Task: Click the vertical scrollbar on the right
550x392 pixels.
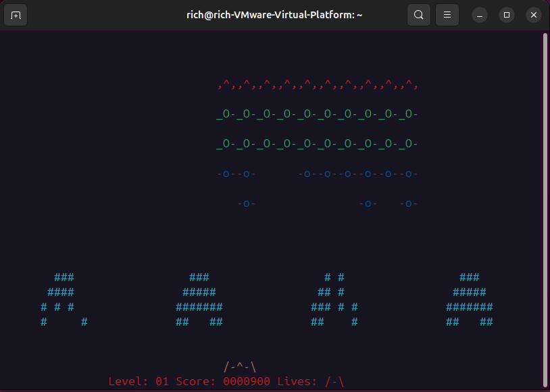Action: point(545,203)
